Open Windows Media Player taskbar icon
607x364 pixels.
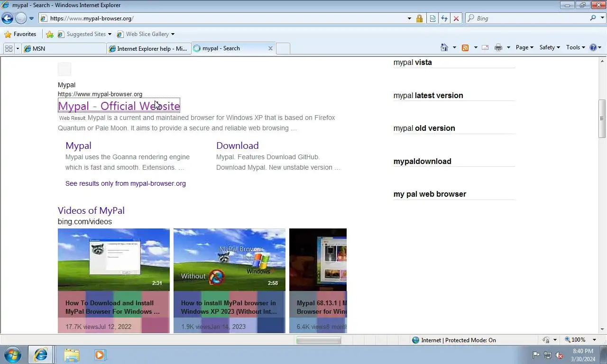pyautogui.click(x=100, y=355)
